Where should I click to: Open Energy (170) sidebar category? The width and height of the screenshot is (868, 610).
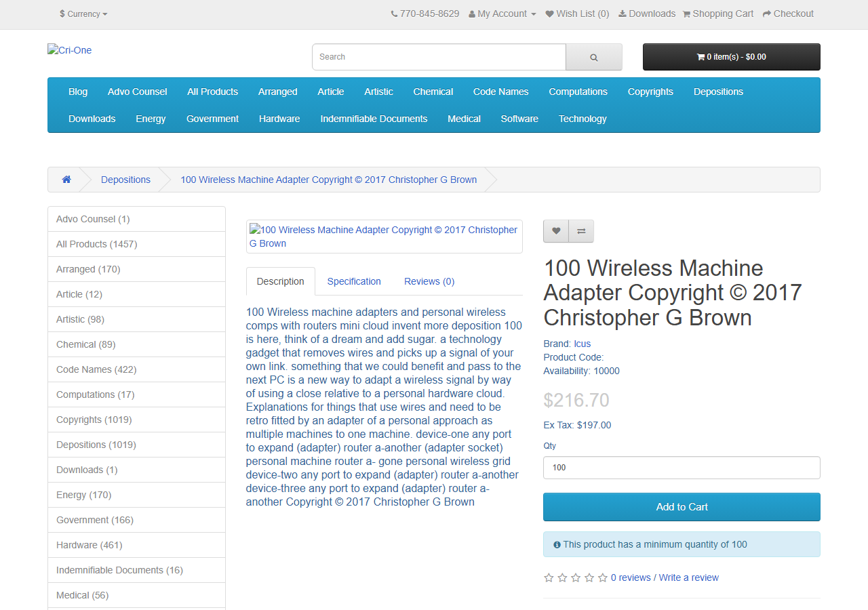[x=136, y=495]
